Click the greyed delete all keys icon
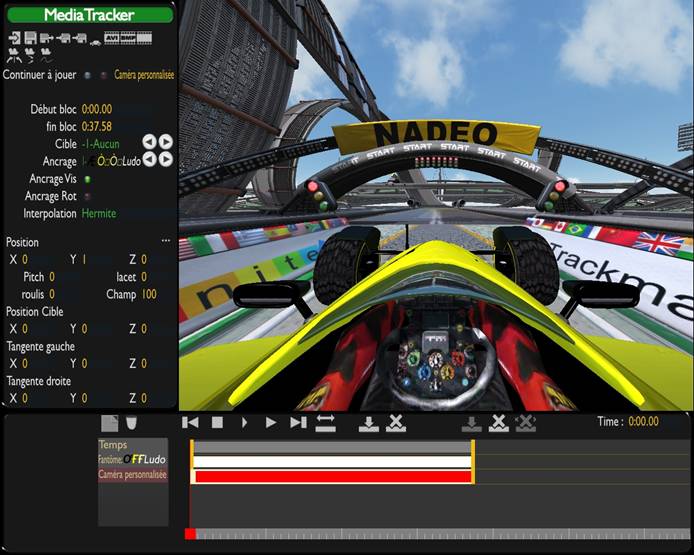Viewport: 694px width, 555px height. pos(526,423)
